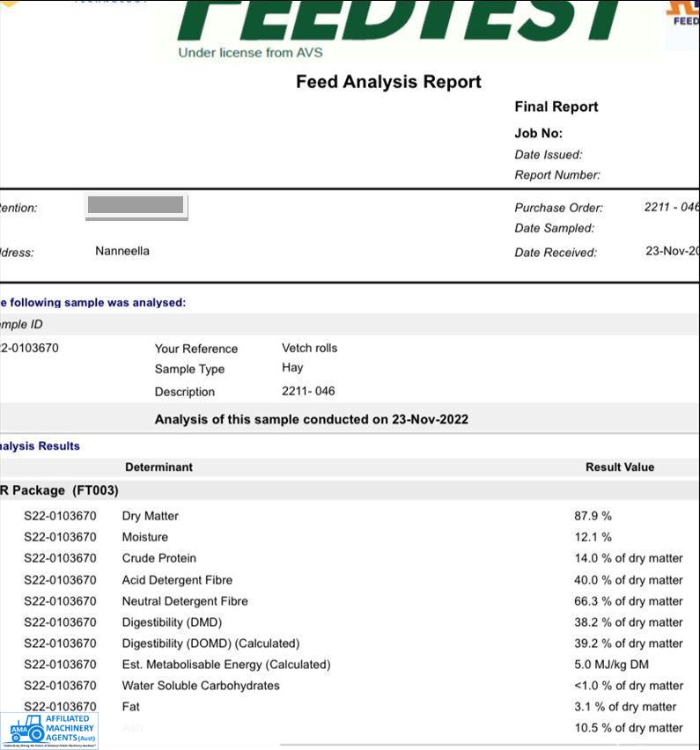Click the 'Under license from AVS' text
700x750 pixels.
coord(250,53)
